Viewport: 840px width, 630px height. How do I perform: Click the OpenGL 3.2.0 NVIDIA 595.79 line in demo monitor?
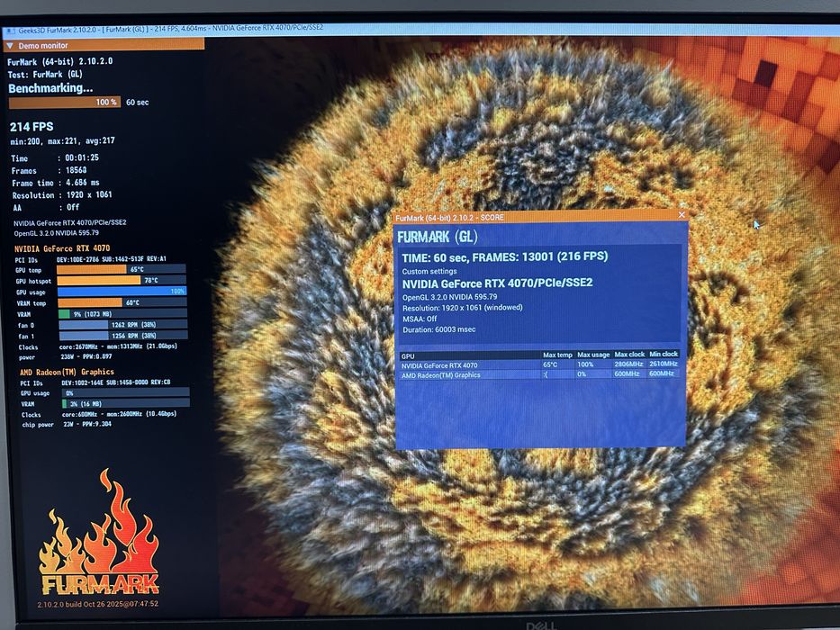(56, 233)
